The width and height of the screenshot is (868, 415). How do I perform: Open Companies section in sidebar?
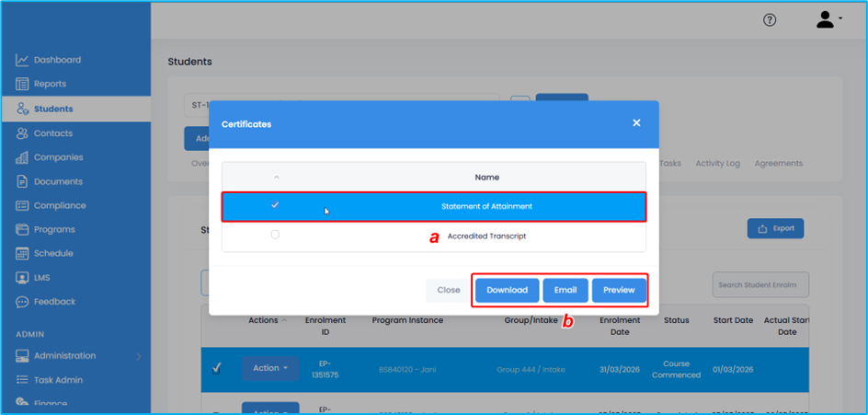[x=58, y=157]
